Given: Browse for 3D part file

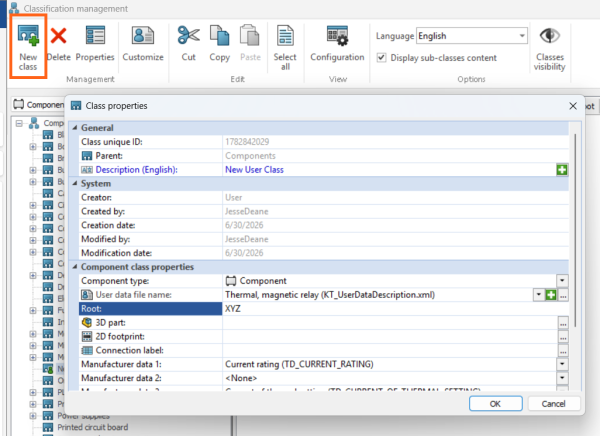Looking at the screenshot, I should click(563, 323).
